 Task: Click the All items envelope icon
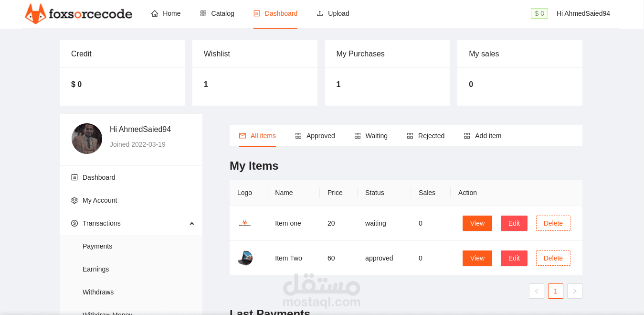(x=243, y=136)
